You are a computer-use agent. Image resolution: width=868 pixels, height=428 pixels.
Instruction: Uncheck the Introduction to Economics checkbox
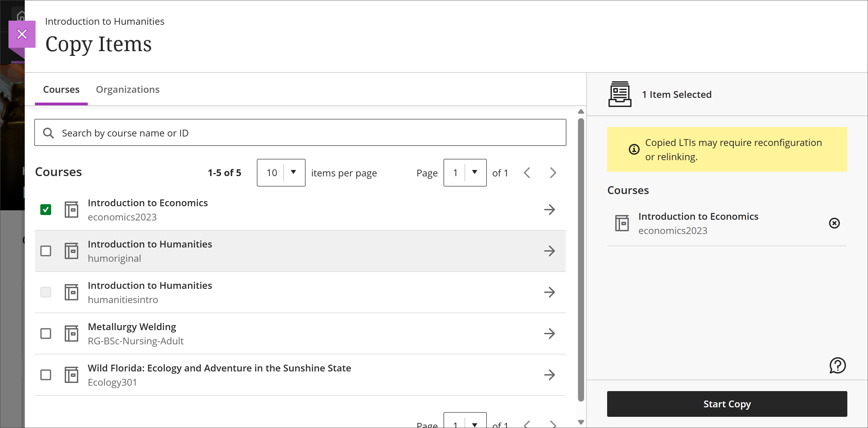(46, 210)
